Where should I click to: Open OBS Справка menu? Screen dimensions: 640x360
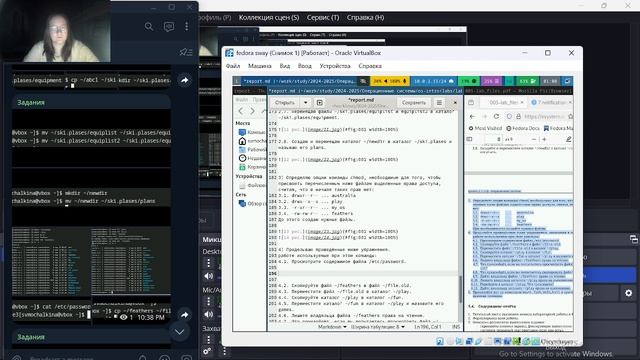365,18
